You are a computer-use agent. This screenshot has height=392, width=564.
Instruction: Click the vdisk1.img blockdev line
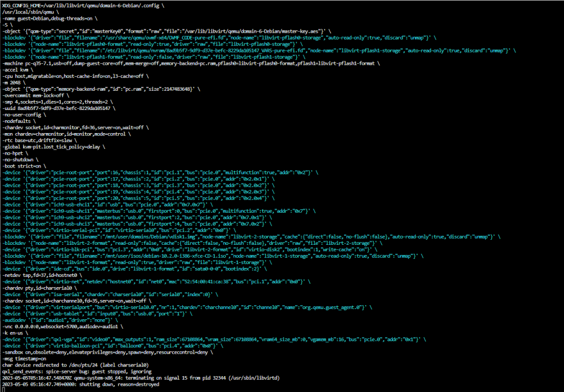[x=252, y=237]
